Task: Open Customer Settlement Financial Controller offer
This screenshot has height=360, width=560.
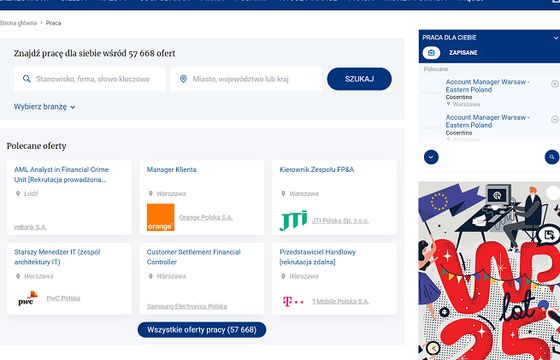Action: point(194,257)
